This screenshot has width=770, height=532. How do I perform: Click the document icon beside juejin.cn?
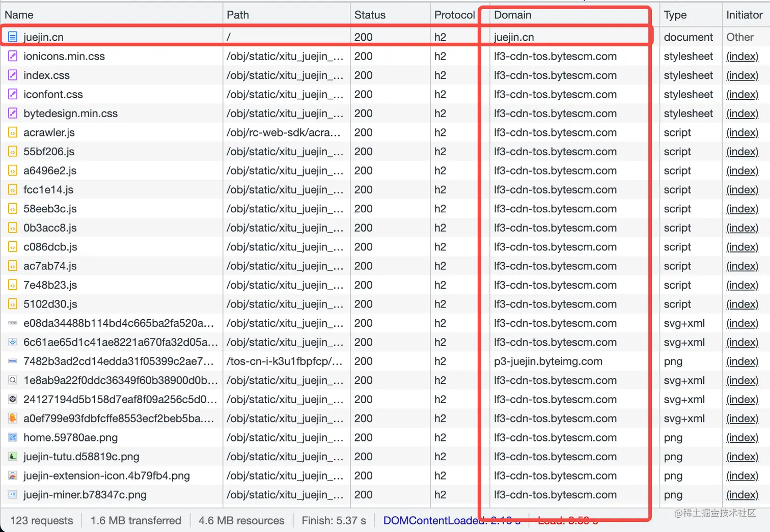click(13, 37)
